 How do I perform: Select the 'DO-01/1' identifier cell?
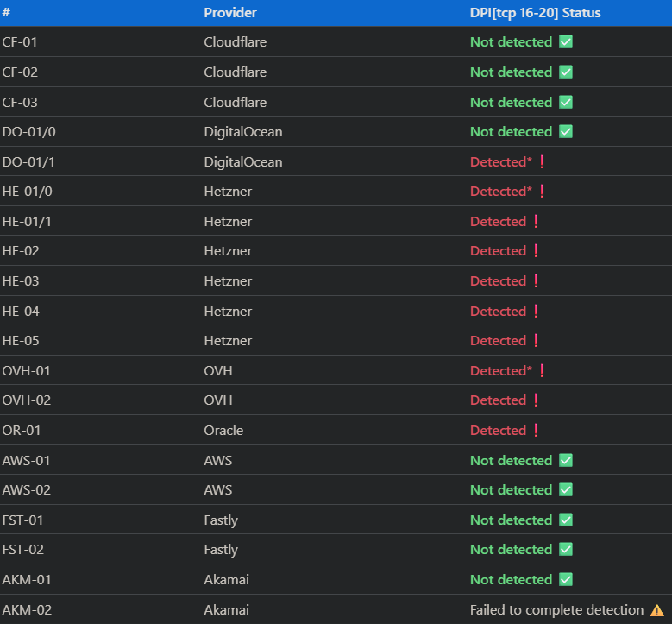(28, 161)
